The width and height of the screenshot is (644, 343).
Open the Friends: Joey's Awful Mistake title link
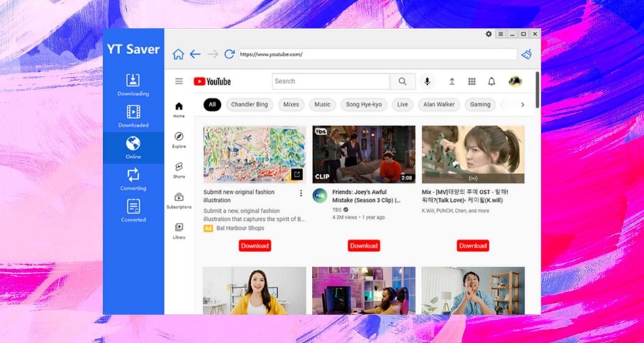coord(366,196)
